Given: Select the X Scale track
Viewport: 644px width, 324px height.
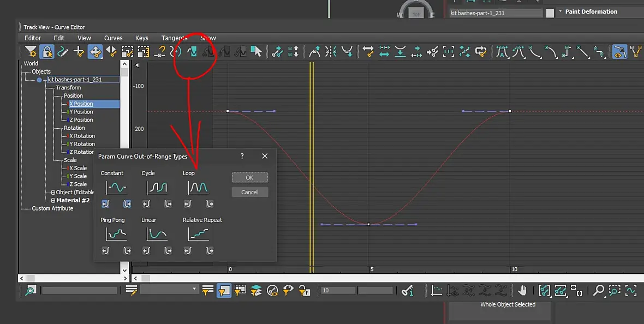Looking at the screenshot, I should [78, 168].
